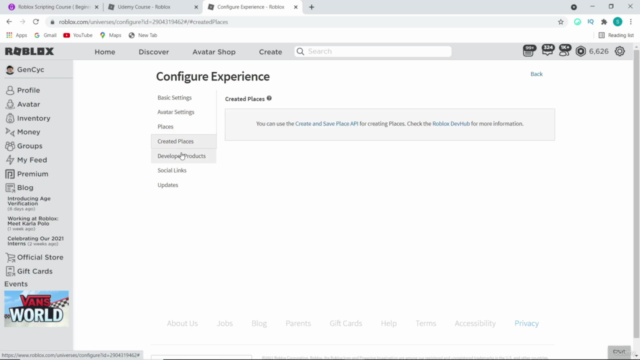The width and height of the screenshot is (640, 360).
Task: Click the Back link
Action: pos(536,74)
